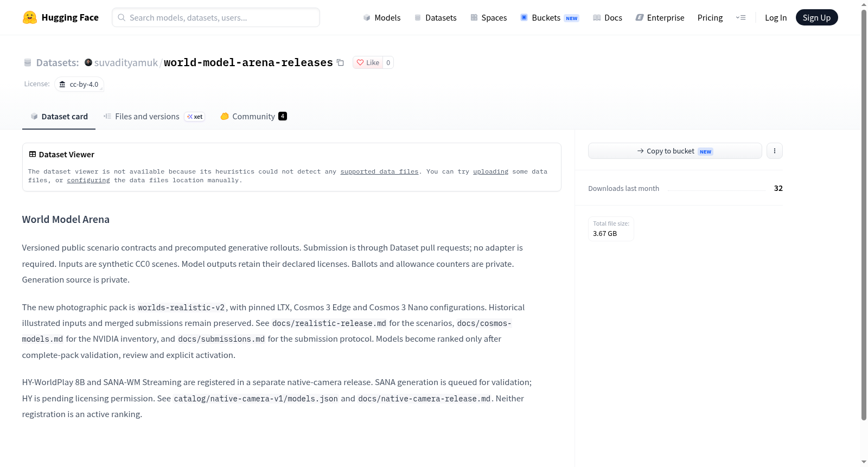Click the Hugging Face logo icon

click(30, 17)
